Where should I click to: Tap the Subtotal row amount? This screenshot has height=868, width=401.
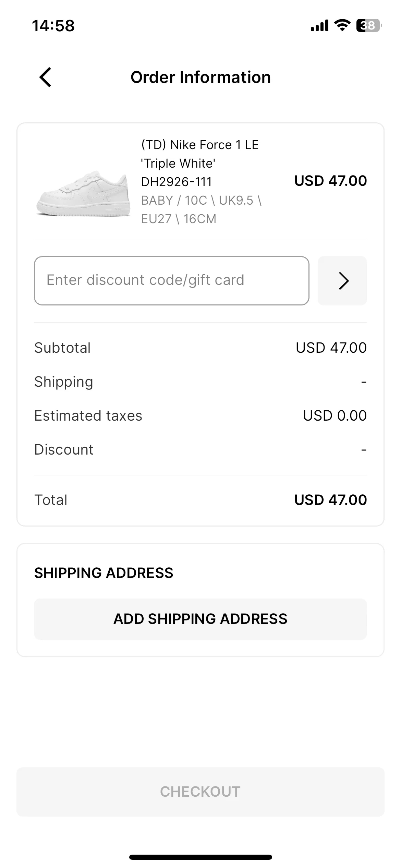(x=331, y=348)
